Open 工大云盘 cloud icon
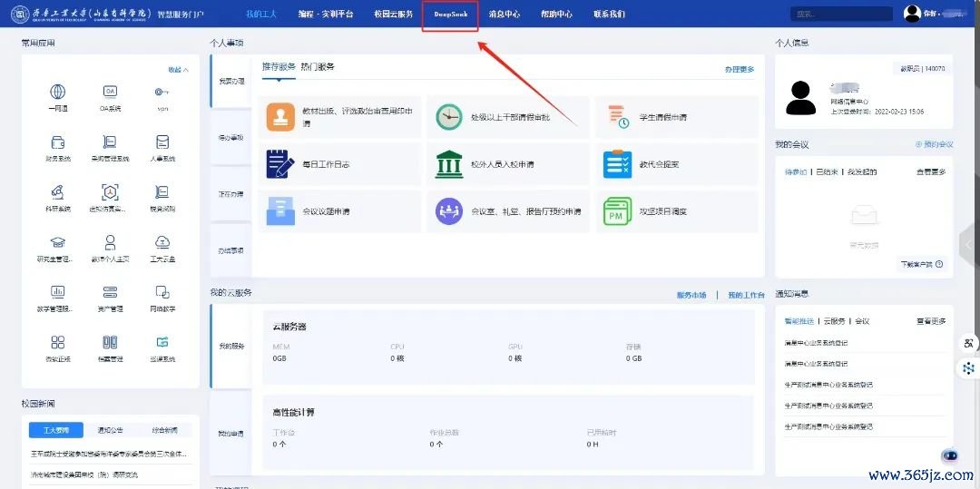The height and width of the screenshot is (489, 980). (x=162, y=242)
